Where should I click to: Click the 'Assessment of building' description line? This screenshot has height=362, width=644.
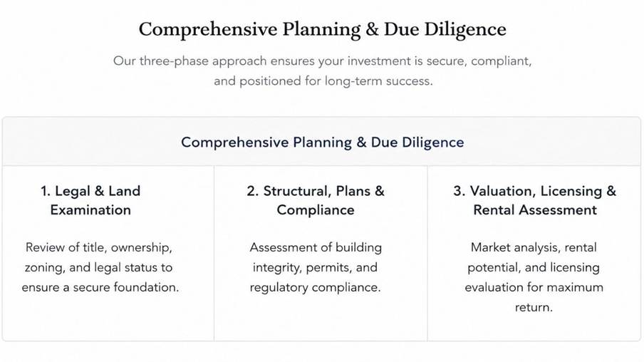(316, 247)
